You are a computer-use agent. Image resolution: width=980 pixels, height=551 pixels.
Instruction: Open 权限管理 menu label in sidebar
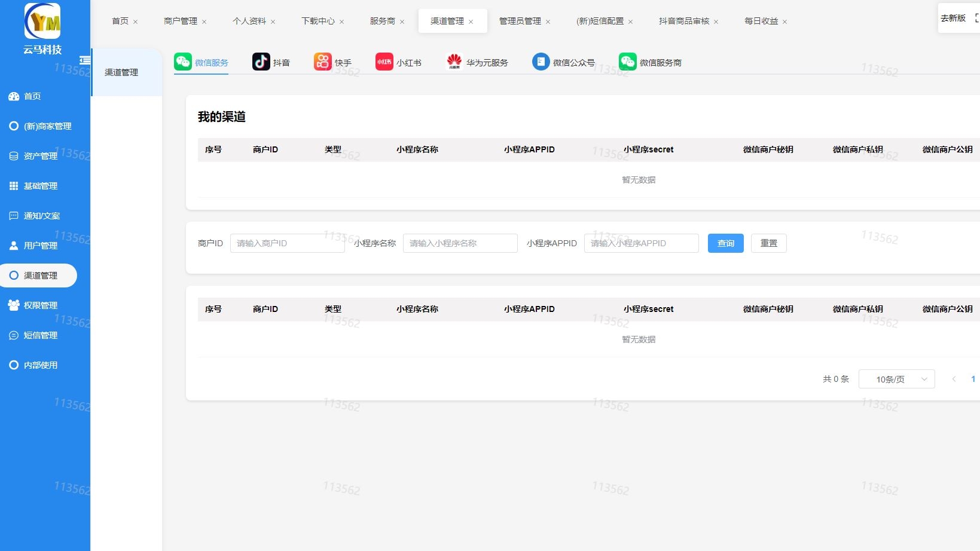(x=41, y=305)
